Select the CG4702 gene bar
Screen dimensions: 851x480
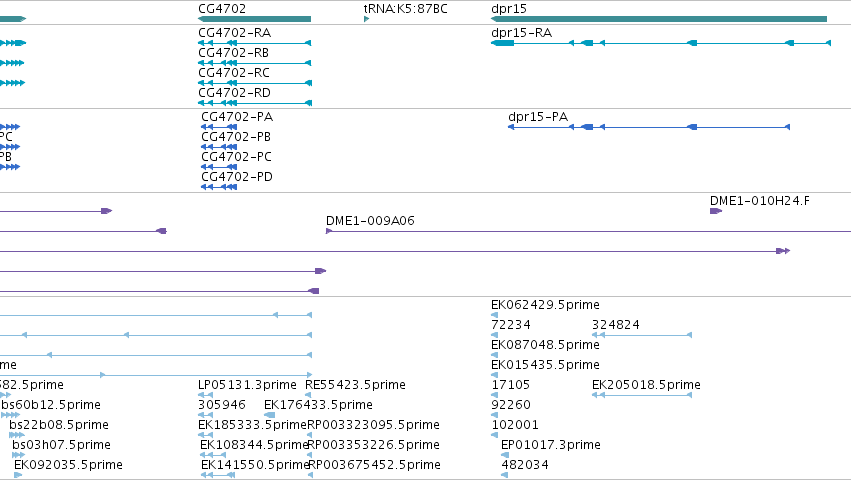tap(255, 19)
